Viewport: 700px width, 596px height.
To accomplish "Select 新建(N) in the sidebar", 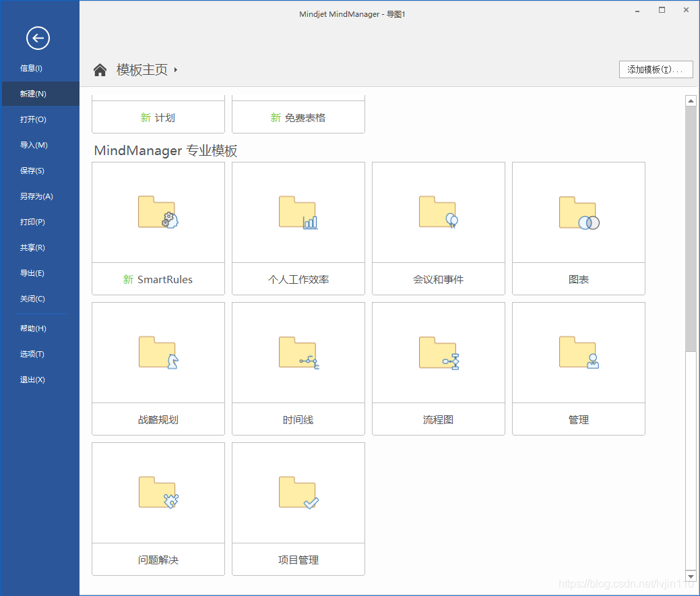I will [x=40, y=94].
